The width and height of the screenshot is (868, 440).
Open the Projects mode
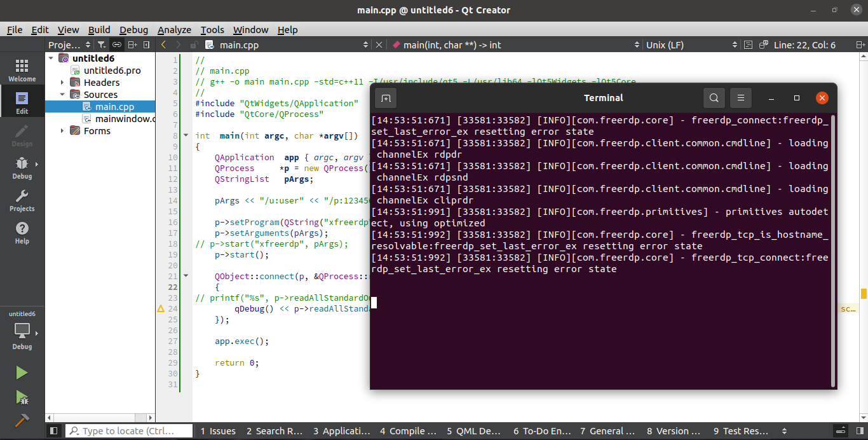click(22, 200)
